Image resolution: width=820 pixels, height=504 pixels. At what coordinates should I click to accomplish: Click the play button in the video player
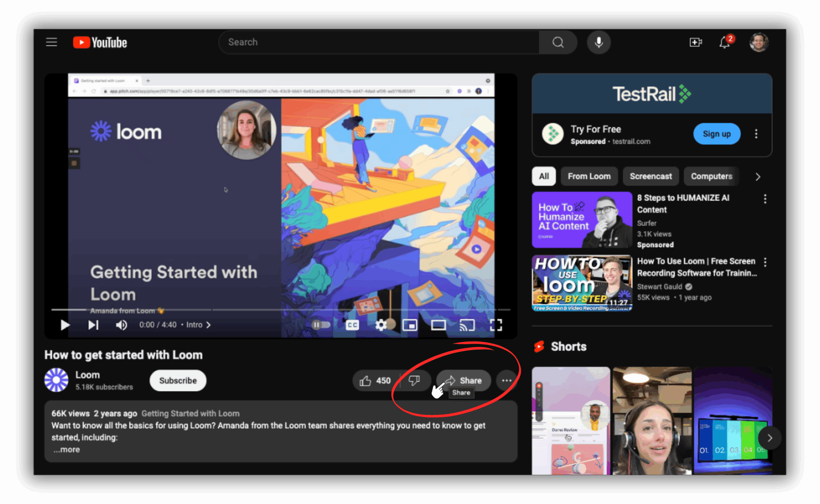(65, 325)
